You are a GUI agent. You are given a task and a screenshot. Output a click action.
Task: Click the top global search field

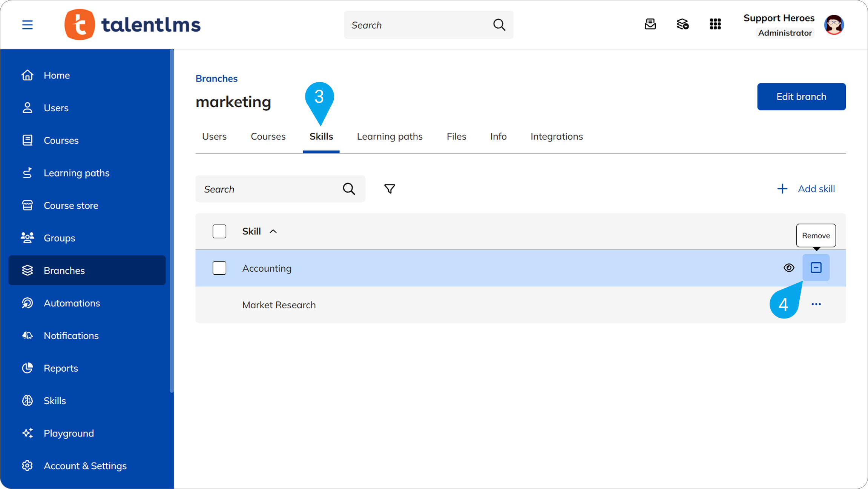(x=428, y=25)
